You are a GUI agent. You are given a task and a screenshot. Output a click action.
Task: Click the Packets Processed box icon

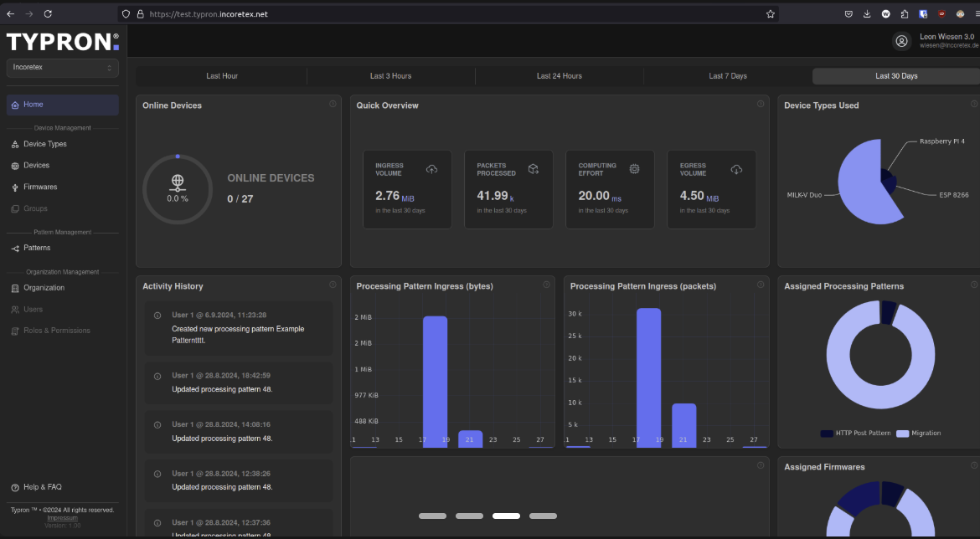coord(533,169)
